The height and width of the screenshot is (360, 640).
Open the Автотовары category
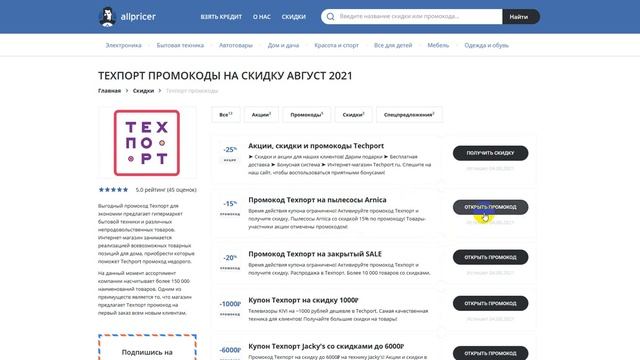[x=236, y=45]
